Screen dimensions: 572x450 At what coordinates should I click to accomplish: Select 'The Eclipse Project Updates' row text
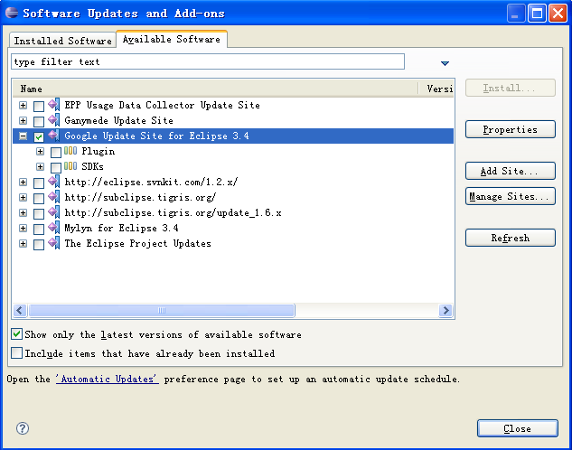click(x=138, y=243)
